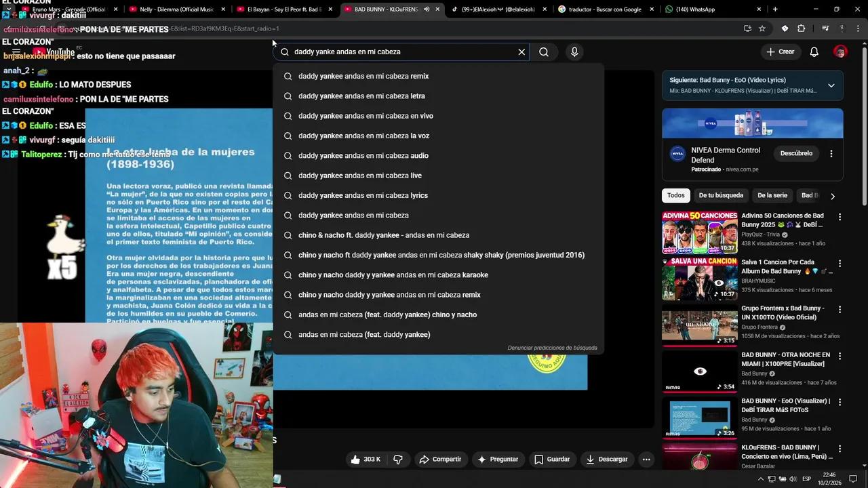Select the 'Todos' filter chip
Image resolution: width=868 pixels, height=488 pixels.
click(675, 195)
